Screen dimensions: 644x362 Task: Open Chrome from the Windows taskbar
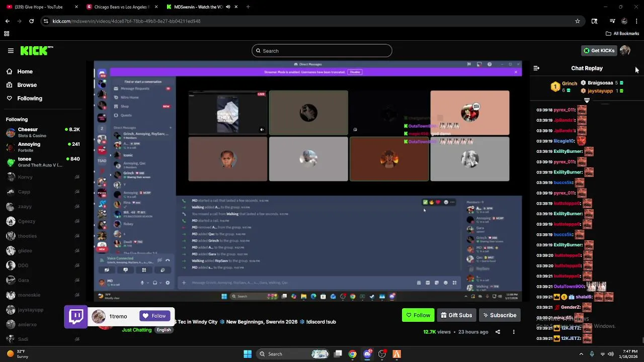(353, 354)
